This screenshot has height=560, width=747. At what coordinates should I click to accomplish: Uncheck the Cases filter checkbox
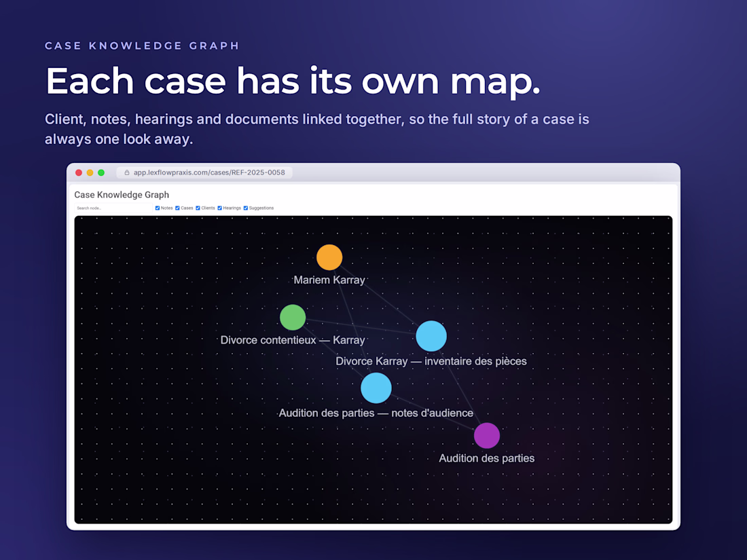pos(177,208)
